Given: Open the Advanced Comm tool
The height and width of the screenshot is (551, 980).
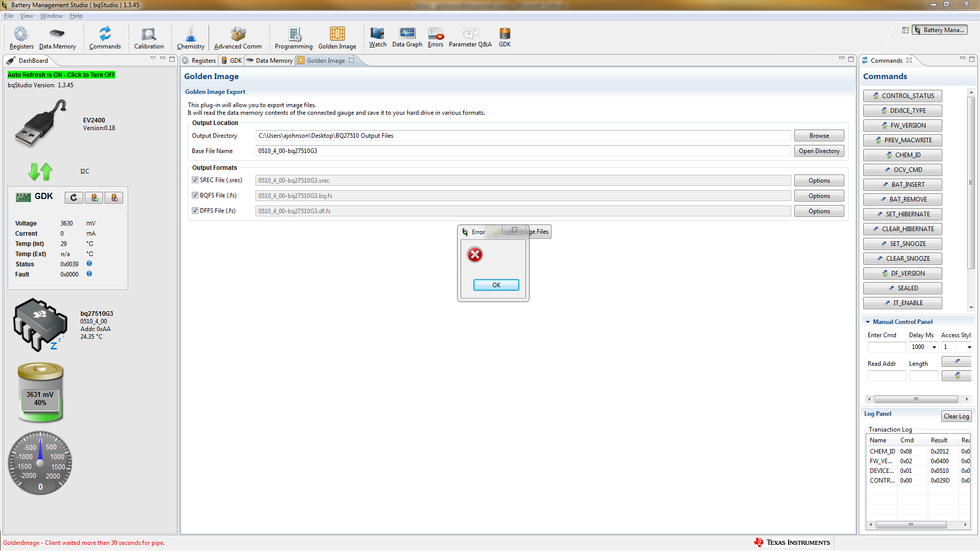Looking at the screenshot, I should pyautogui.click(x=238, y=38).
